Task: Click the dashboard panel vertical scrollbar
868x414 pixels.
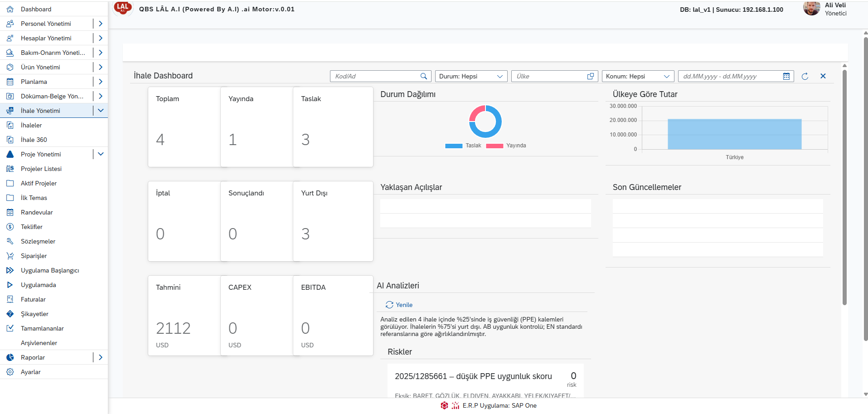Action: pyautogui.click(x=844, y=187)
